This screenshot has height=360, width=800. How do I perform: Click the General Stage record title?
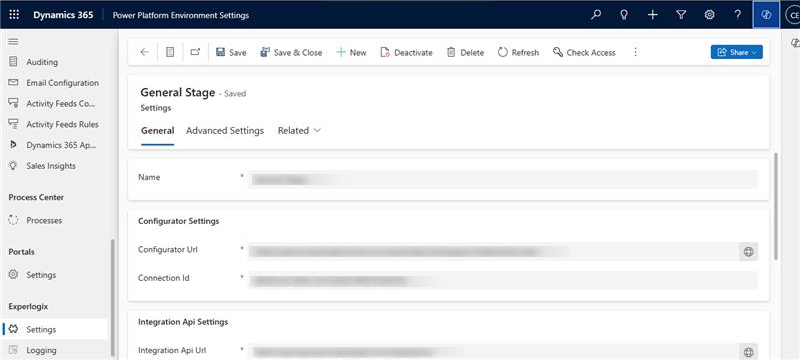click(178, 92)
